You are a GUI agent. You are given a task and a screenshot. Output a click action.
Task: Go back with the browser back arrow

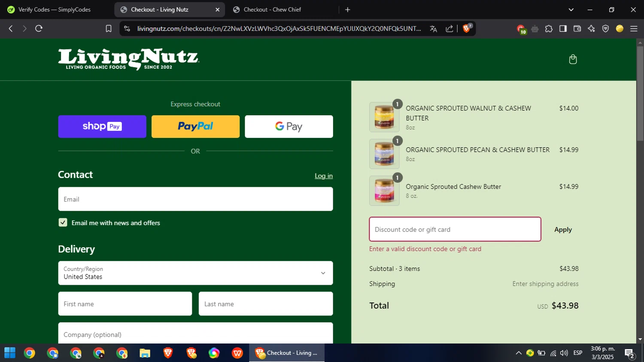11,28
